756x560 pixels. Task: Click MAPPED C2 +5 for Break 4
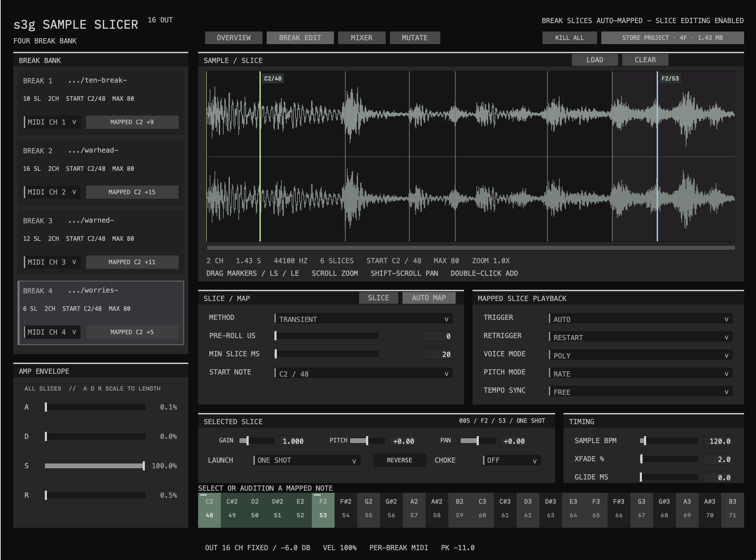tap(132, 332)
